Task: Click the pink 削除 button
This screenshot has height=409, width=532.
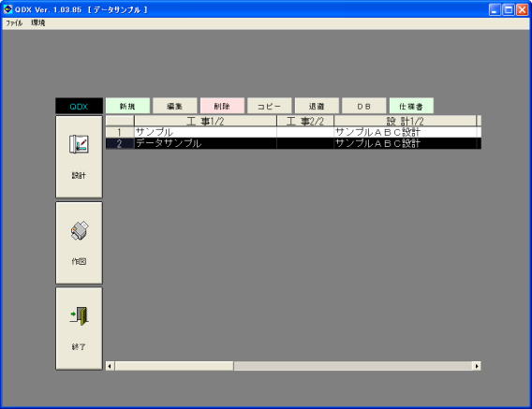Action: 222,106
